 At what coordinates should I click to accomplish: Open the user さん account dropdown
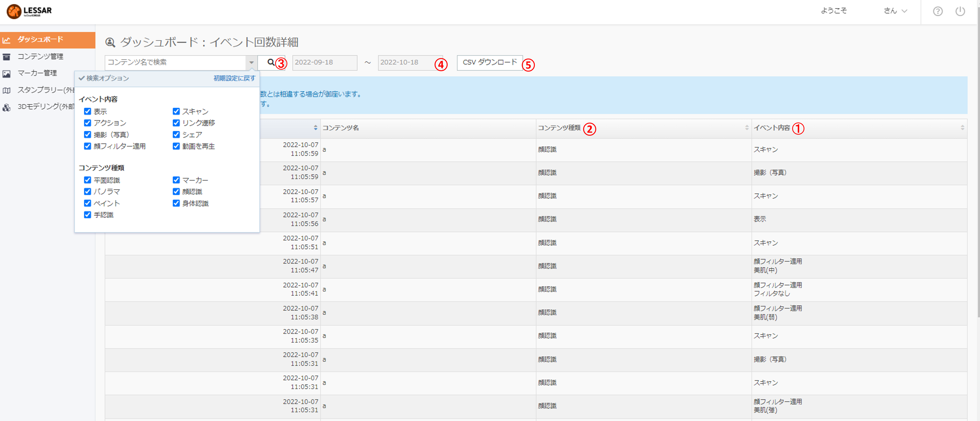(x=895, y=11)
